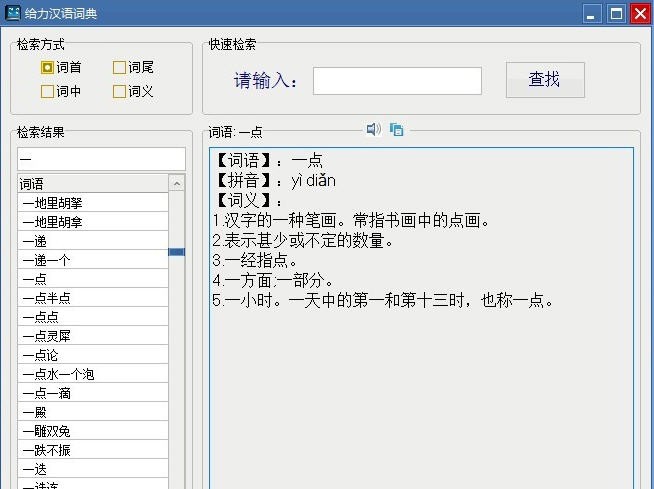Select the entry 一递
The width and height of the screenshot is (654, 489).
point(93,241)
